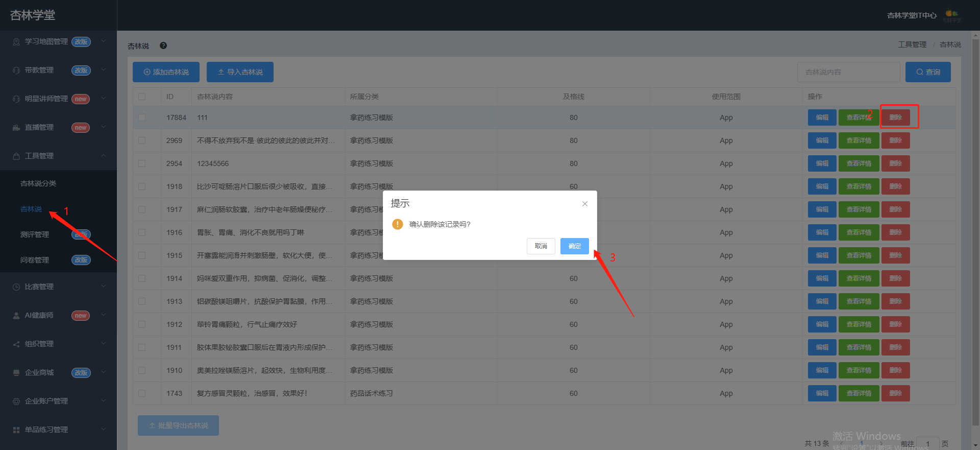The image size is (980, 450).
Task: Expand the 比赛管理 menu chevron
Action: (104, 286)
